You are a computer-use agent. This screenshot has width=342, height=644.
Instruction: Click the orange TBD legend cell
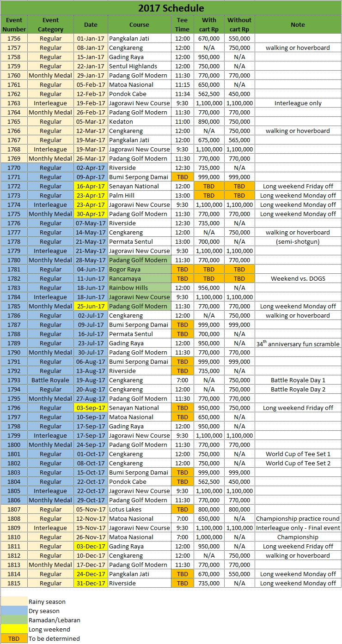(14, 638)
